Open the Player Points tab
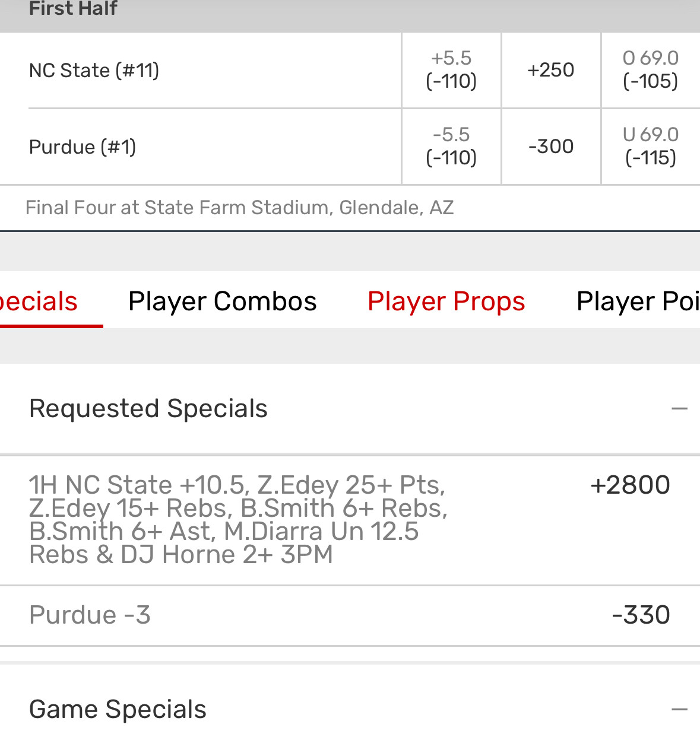 tap(637, 301)
